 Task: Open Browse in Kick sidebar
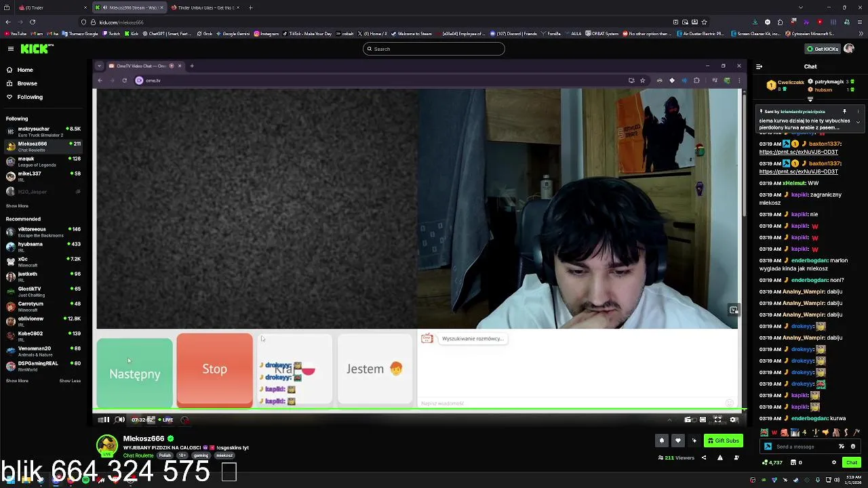coord(27,83)
